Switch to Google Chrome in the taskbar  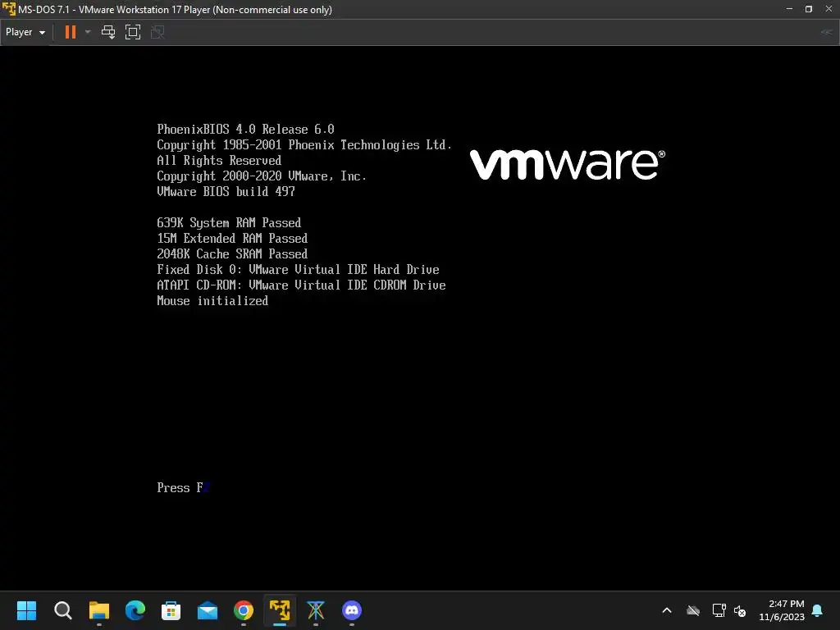pyautogui.click(x=244, y=610)
